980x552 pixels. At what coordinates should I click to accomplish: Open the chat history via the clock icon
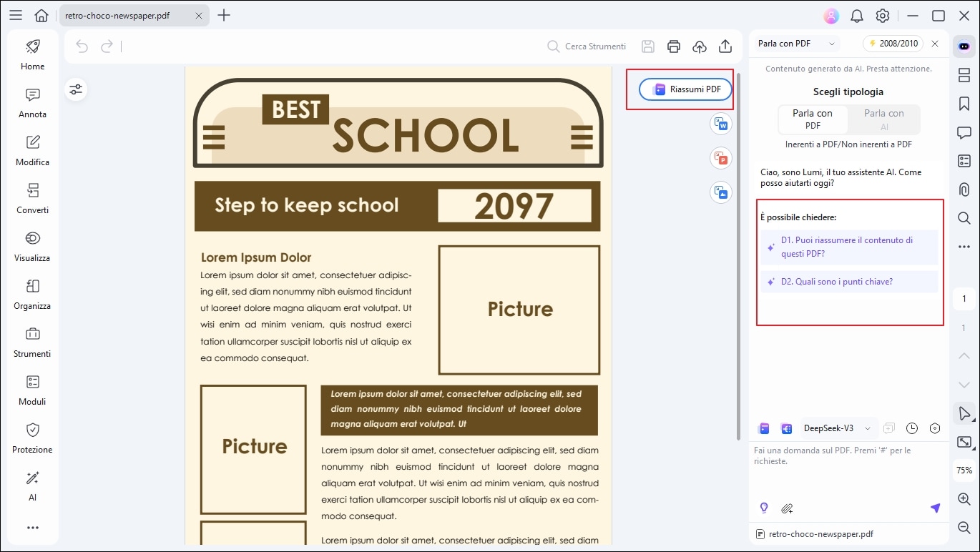tap(912, 428)
